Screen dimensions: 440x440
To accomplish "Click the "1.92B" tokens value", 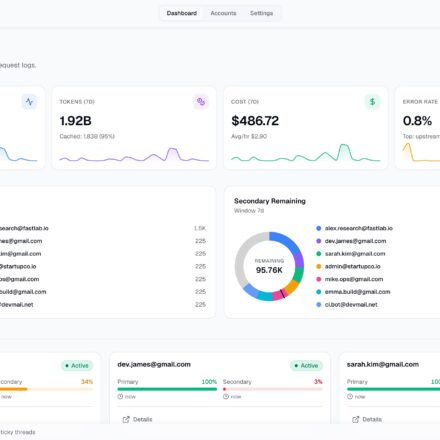I will [x=75, y=121].
